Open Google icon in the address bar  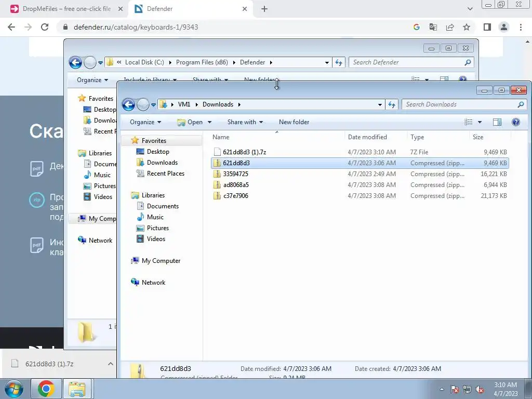[417, 27]
